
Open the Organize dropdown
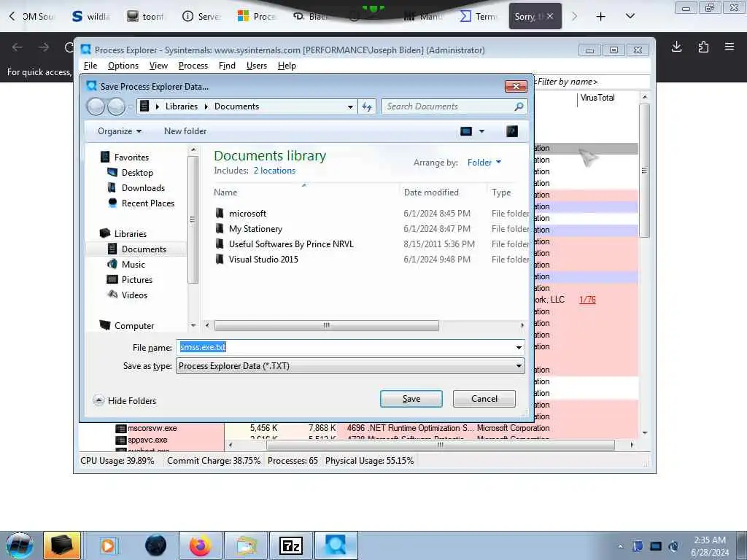[x=120, y=131]
